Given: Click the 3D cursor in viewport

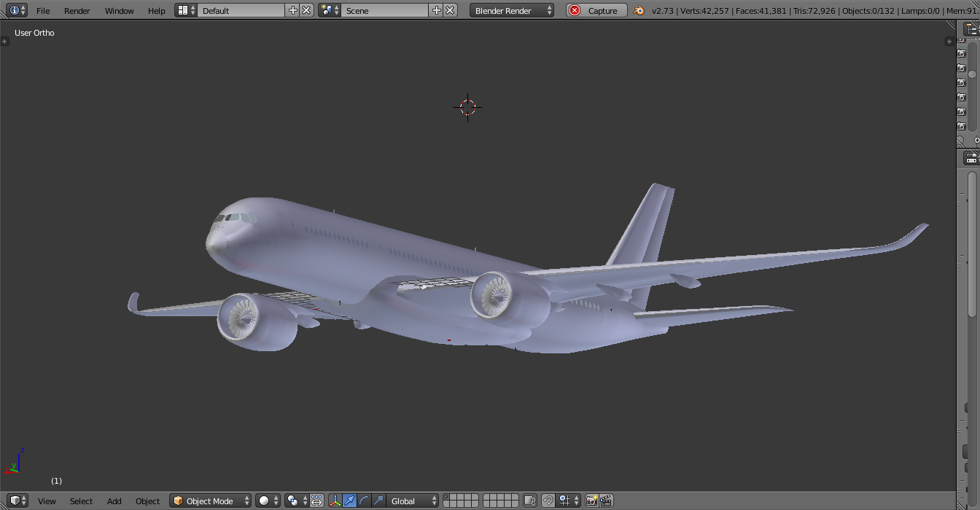Looking at the screenshot, I should click(x=467, y=108).
